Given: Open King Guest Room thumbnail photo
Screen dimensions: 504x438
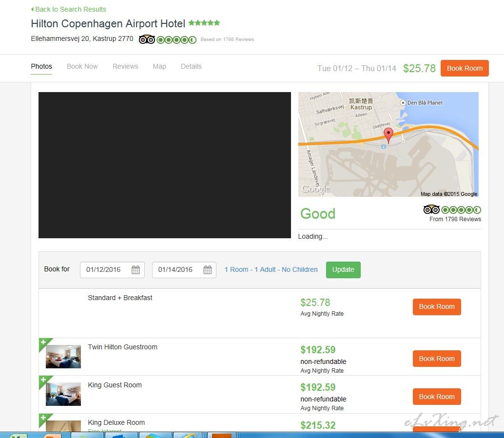Looking at the screenshot, I should coord(63,394).
